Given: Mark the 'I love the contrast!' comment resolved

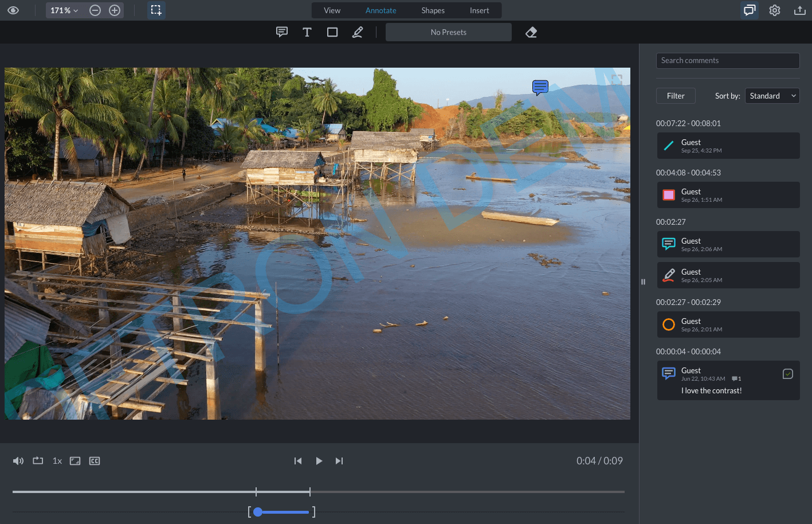Looking at the screenshot, I should point(787,373).
